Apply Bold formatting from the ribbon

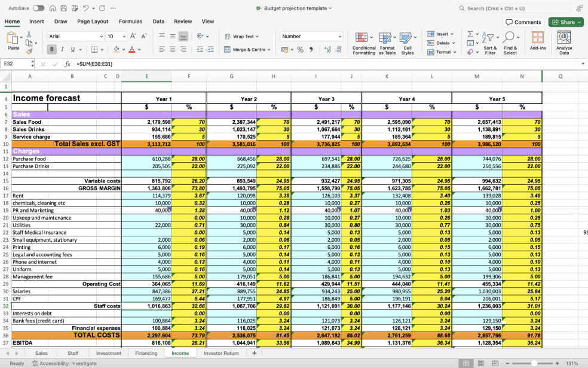[51, 48]
